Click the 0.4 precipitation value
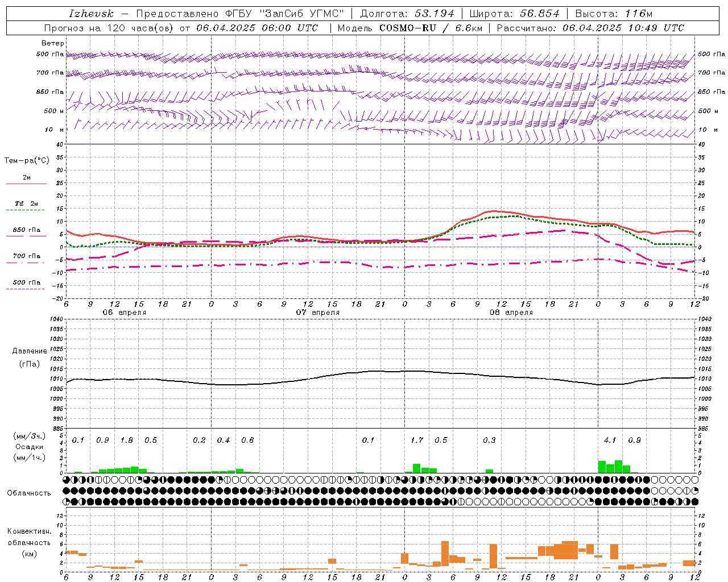 pyautogui.click(x=224, y=440)
